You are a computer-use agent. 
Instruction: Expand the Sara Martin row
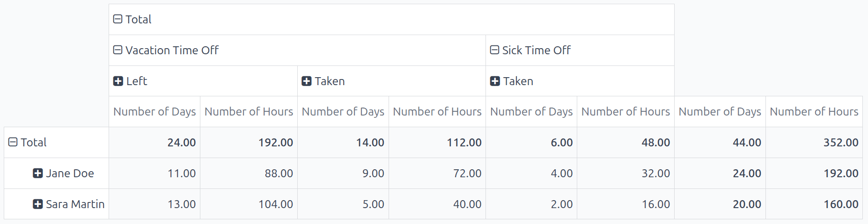point(69,204)
